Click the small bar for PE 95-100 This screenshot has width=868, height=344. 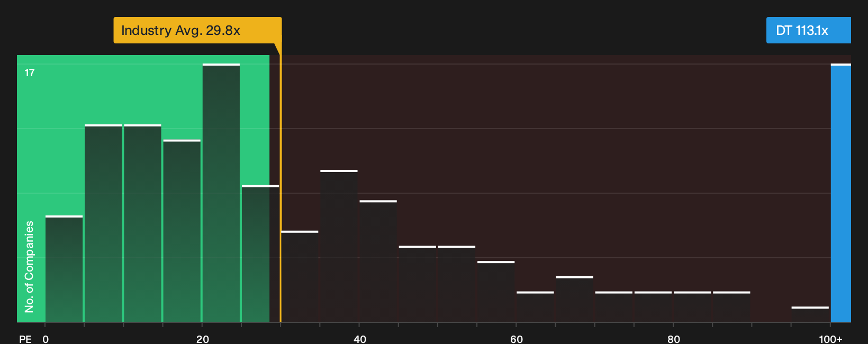point(810,314)
